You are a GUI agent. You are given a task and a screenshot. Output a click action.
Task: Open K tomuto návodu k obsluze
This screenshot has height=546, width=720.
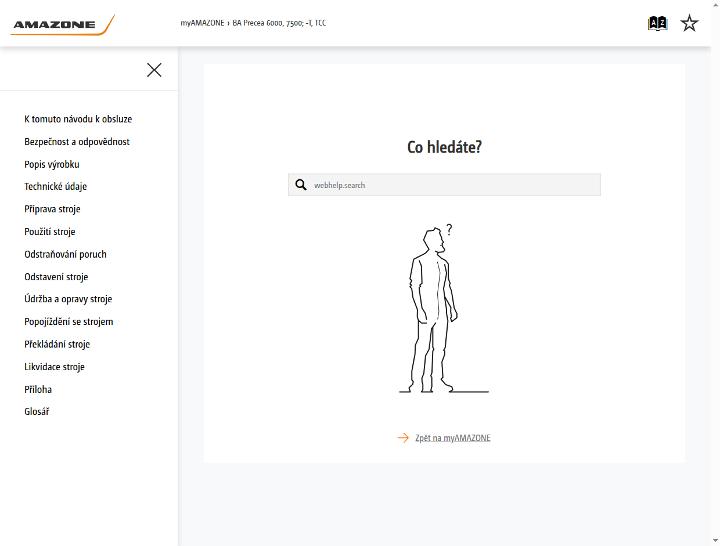point(78,119)
